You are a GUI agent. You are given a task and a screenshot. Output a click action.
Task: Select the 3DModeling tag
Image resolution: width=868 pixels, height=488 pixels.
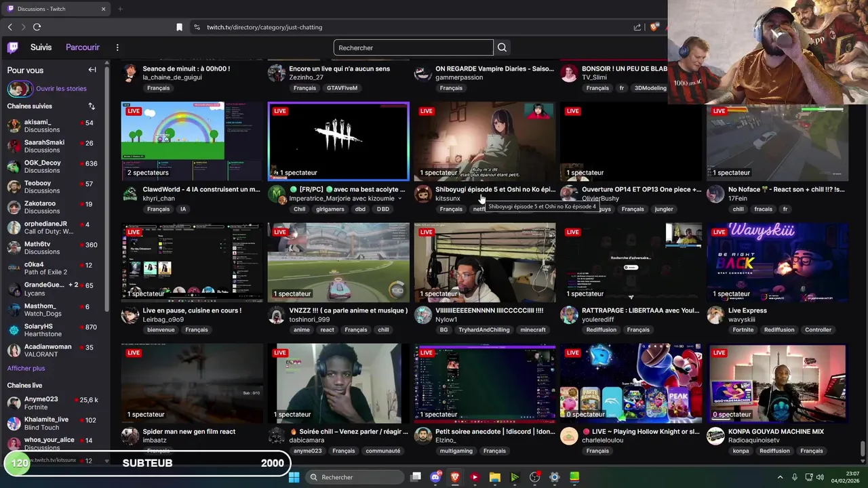tap(651, 88)
